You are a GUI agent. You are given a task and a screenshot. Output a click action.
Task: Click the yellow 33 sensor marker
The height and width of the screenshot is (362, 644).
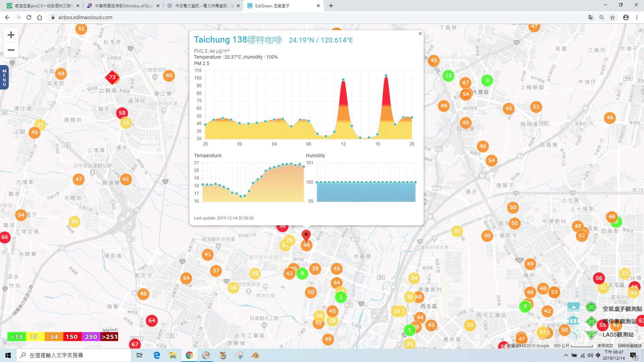coord(74,221)
